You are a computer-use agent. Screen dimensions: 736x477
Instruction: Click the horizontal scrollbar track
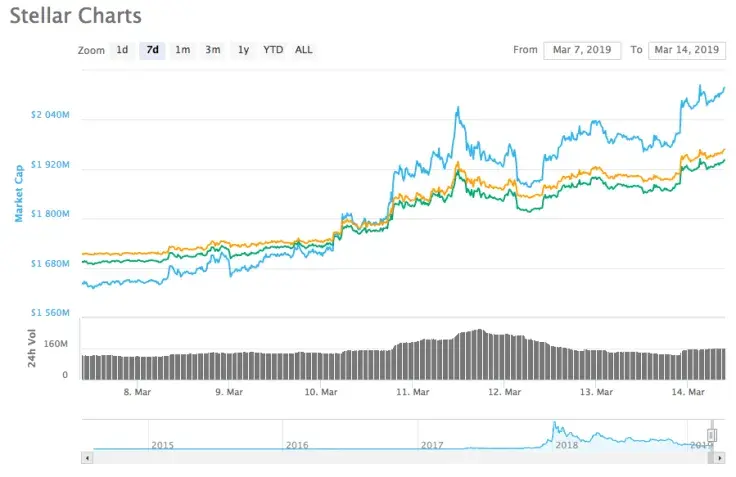[400, 457]
